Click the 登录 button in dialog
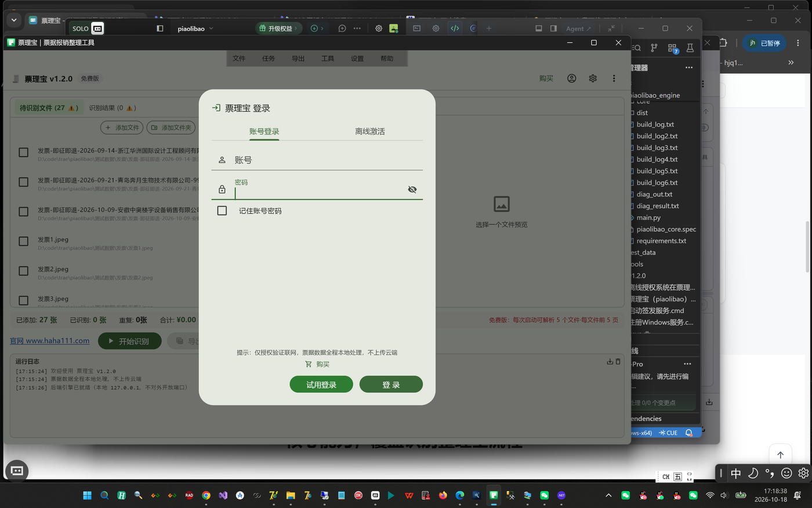 391,384
